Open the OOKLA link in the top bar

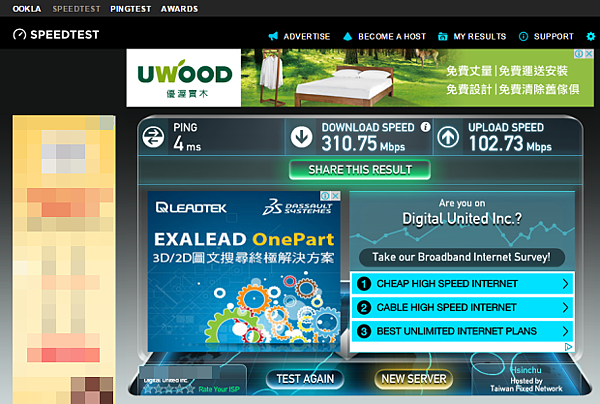27,9
